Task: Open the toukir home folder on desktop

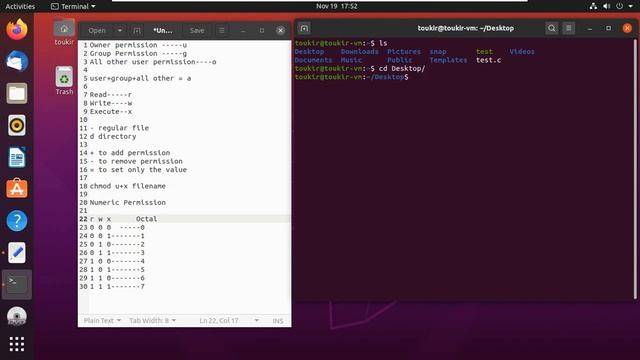Action: 64,32
